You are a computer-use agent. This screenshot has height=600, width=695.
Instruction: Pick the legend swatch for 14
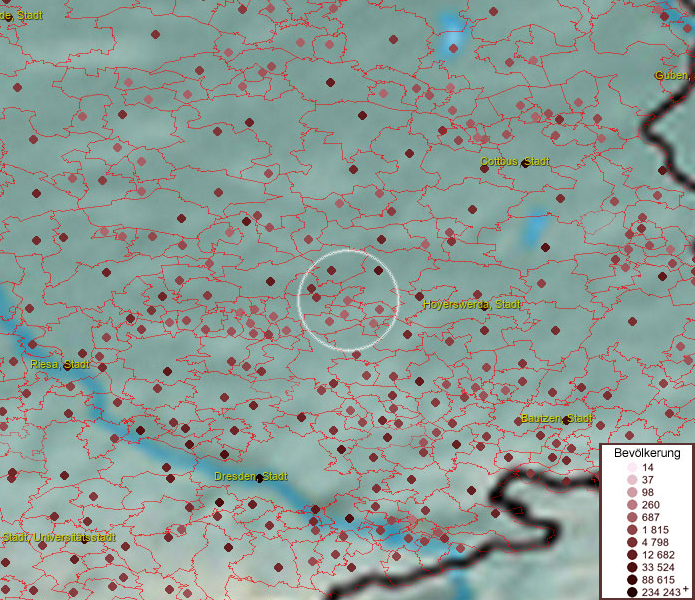632,467
